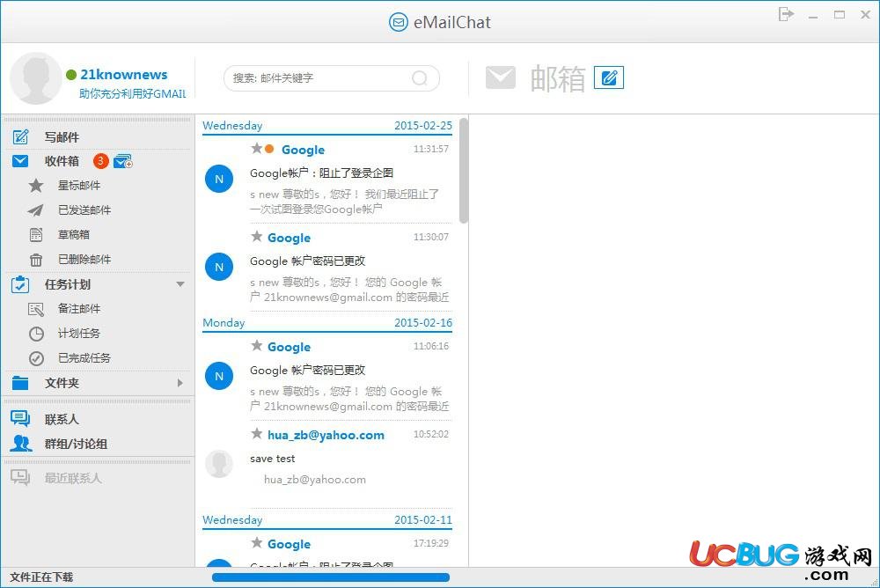Open the 收件箱 inbox folder
Image resolution: width=880 pixels, height=588 pixels.
pos(62,161)
